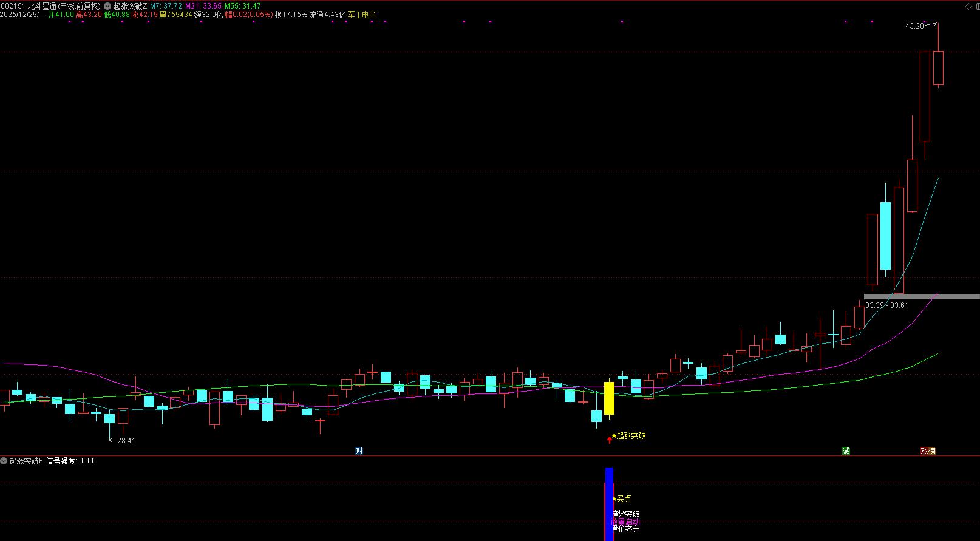980x541 pixels.
Task: Click the M7: 37.72 average label
Action: tap(166, 6)
